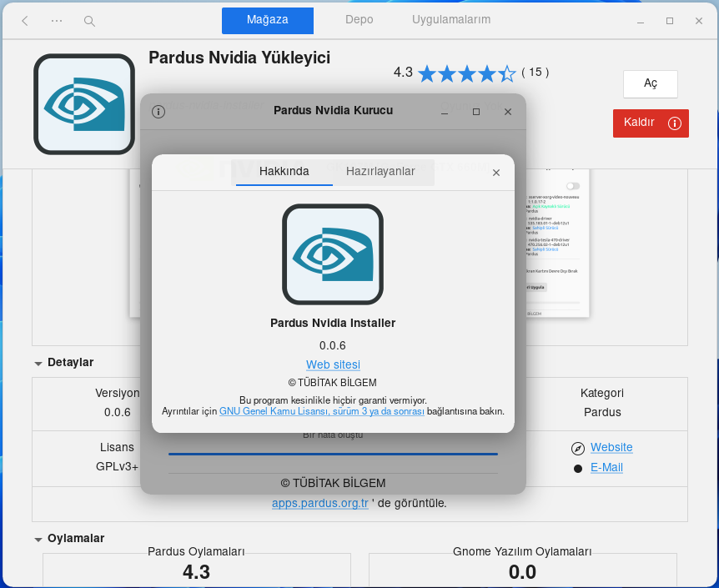Click the Pardus Nvidia Installer title text
Viewport: 719px width, 588px height.
point(333,323)
